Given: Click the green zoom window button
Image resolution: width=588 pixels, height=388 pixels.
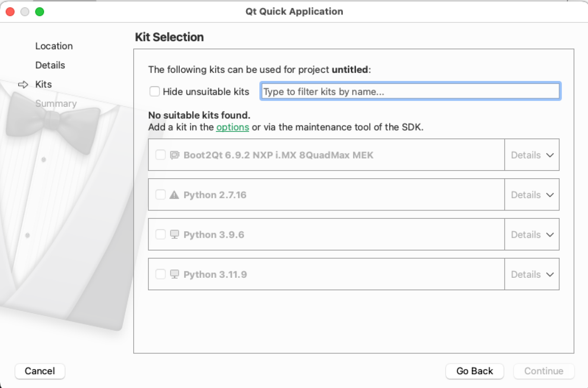Looking at the screenshot, I should (40, 12).
